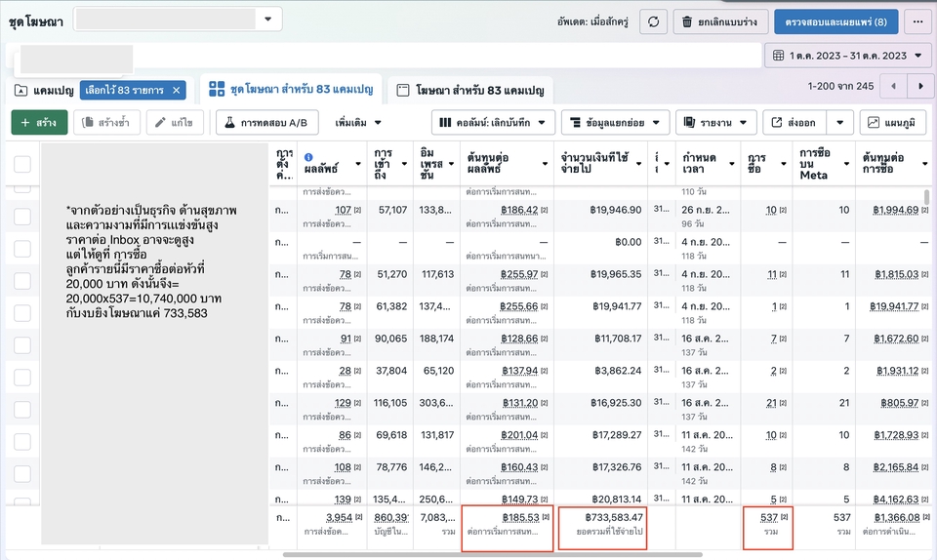The height and width of the screenshot is (560, 937).
Task: Open the แผนภูมิ charts button
Action: click(893, 122)
